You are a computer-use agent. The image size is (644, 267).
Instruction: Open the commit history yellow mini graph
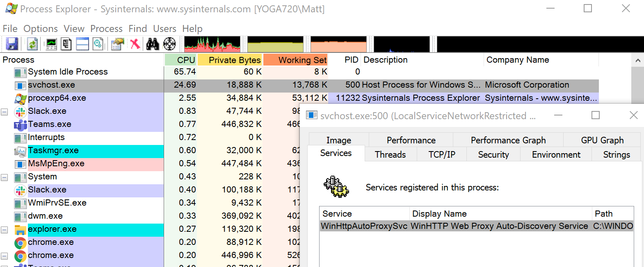point(275,44)
